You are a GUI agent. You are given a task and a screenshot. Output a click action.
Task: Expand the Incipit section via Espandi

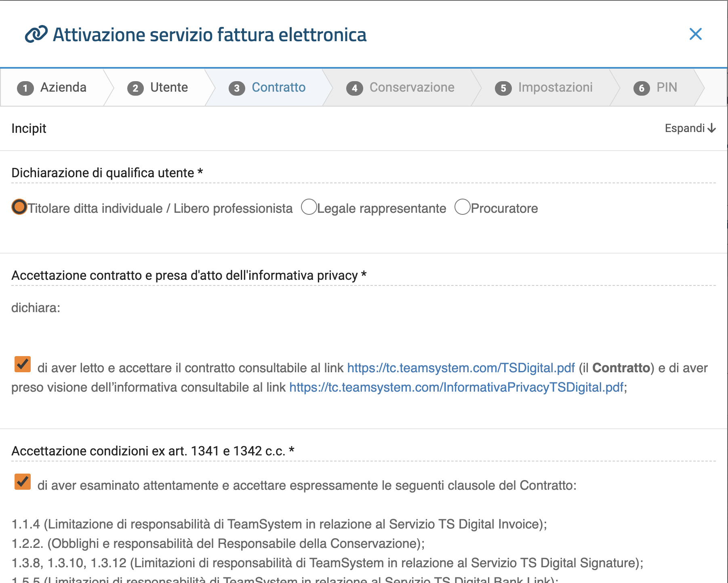(690, 128)
